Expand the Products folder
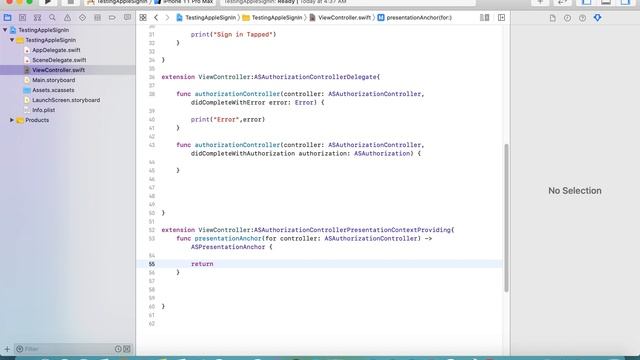This screenshot has height=360, width=640. tap(12, 120)
